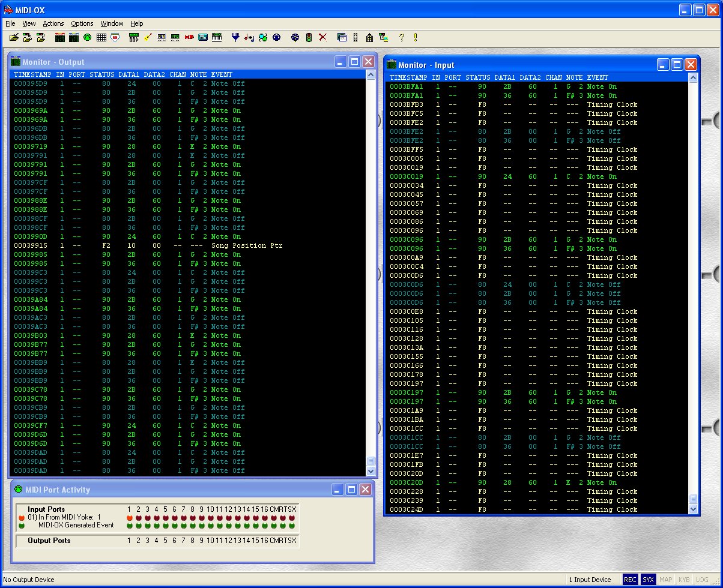The width and height of the screenshot is (723, 588).
Task: Open the View menu
Action: [29, 23]
